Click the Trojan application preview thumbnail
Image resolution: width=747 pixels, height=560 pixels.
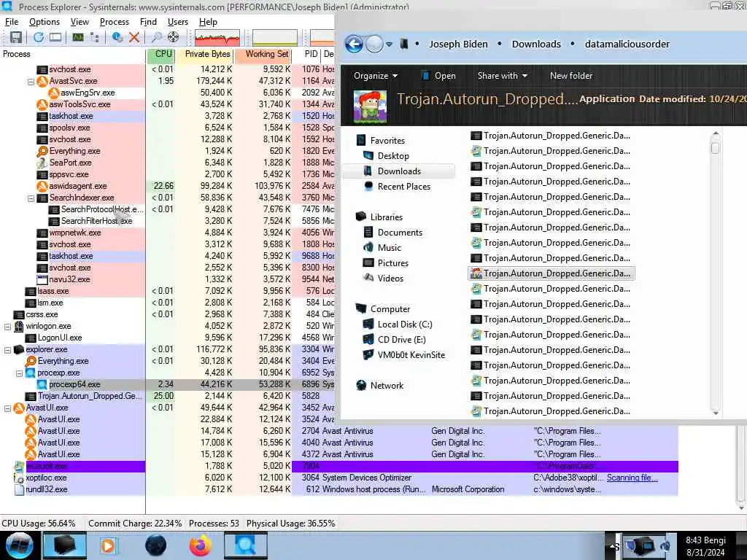point(370,106)
